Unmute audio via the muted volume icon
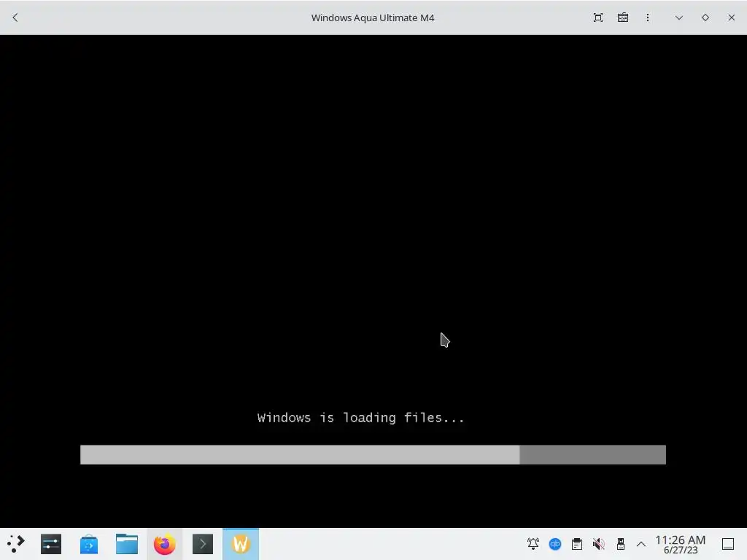Screen dimensions: 747x560 tap(599, 544)
